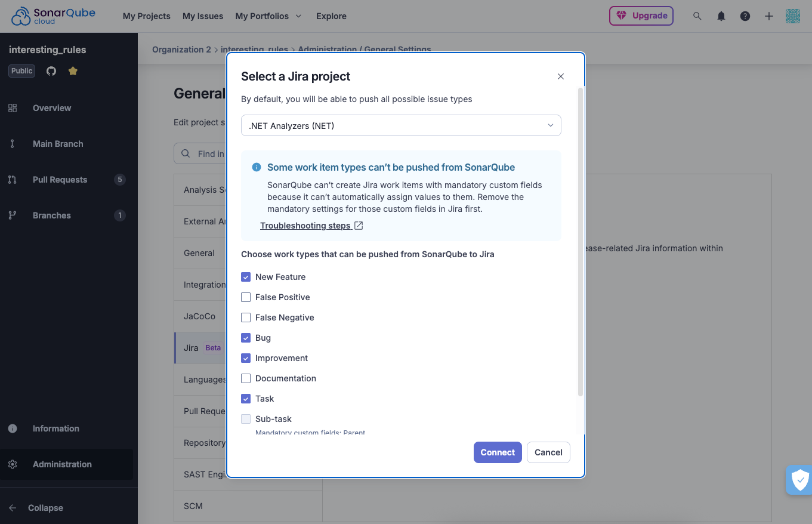Click the plus icon to add a project
The height and width of the screenshot is (524, 812).
click(x=768, y=16)
